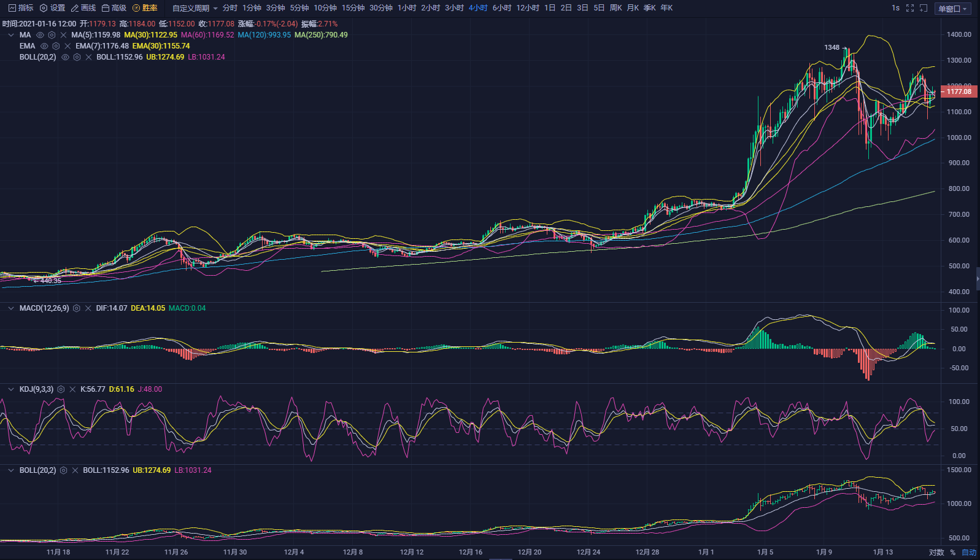Click the 胜率 win rate button

click(x=145, y=8)
